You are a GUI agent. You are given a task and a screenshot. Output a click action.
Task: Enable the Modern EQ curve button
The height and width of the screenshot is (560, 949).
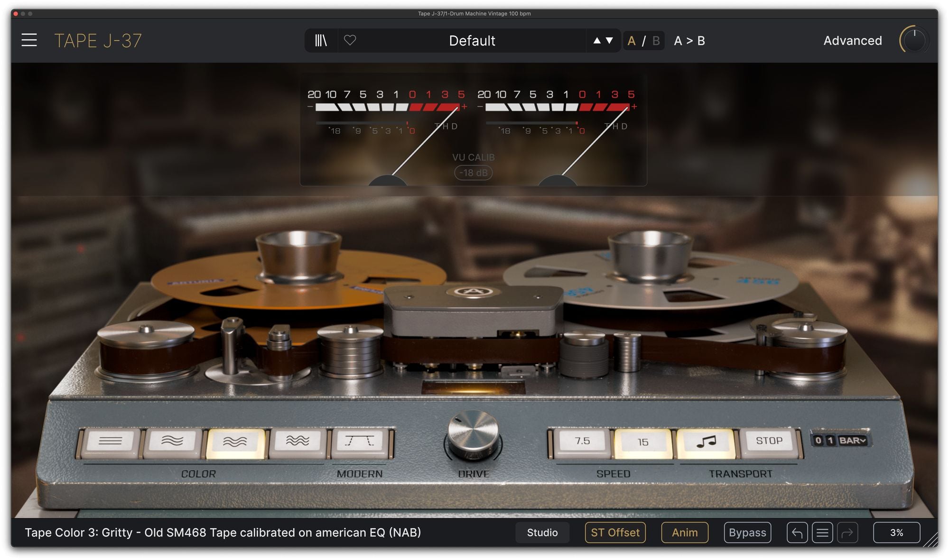pyautogui.click(x=360, y=441)
